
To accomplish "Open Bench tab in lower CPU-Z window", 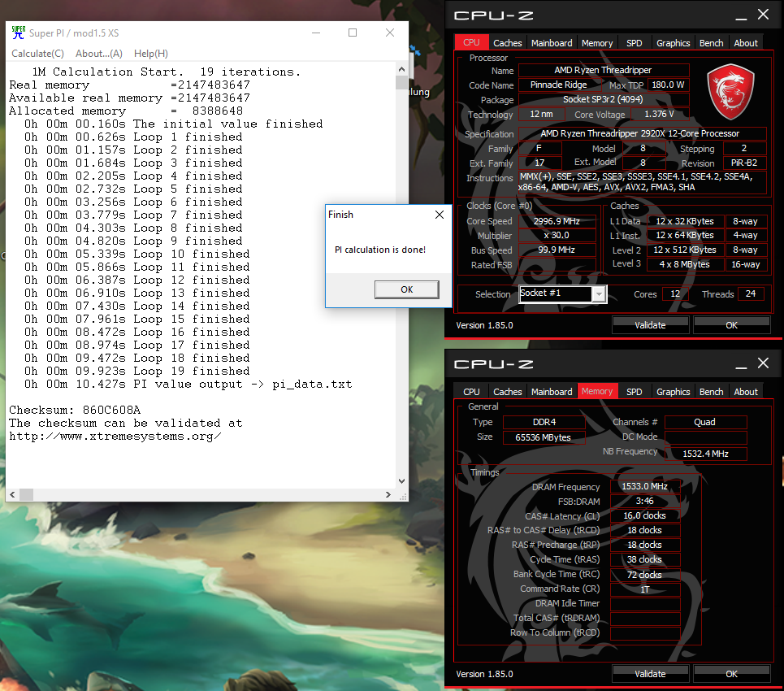I will click(x=711, y=392).
